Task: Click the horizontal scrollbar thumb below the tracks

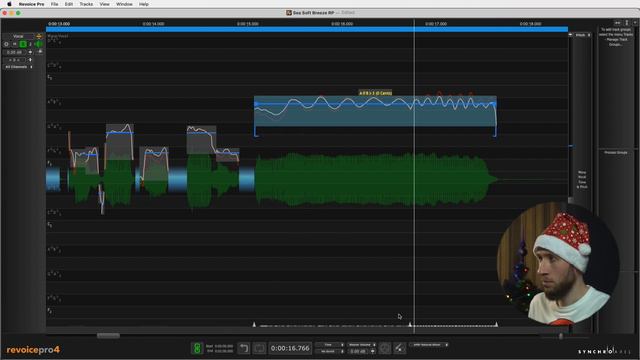Action: (108, 336)
